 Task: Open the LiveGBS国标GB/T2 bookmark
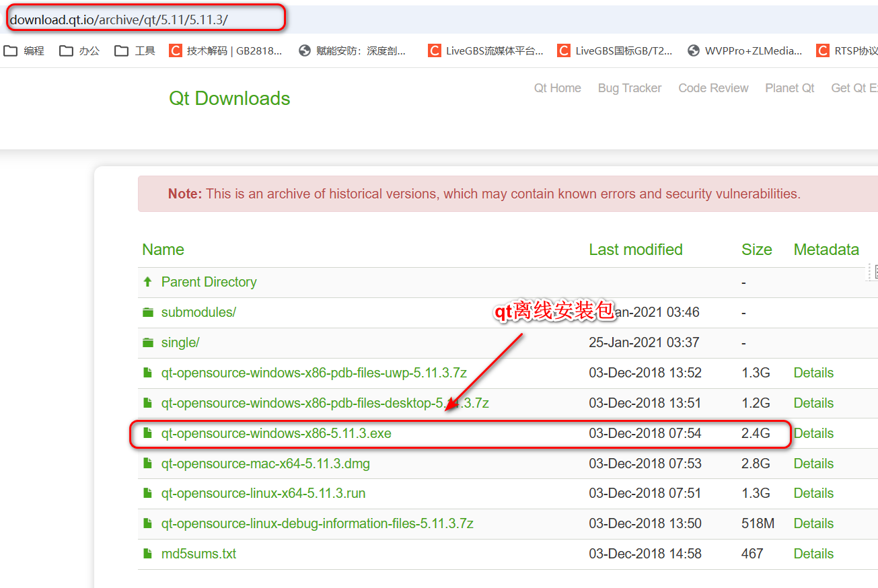click(x=614, y=50)
